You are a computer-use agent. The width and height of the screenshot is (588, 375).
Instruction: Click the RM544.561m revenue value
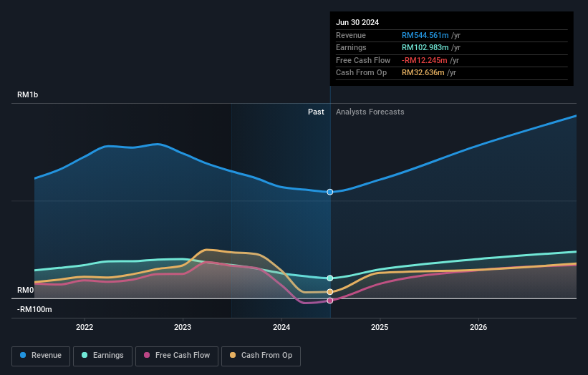(425, 35)
